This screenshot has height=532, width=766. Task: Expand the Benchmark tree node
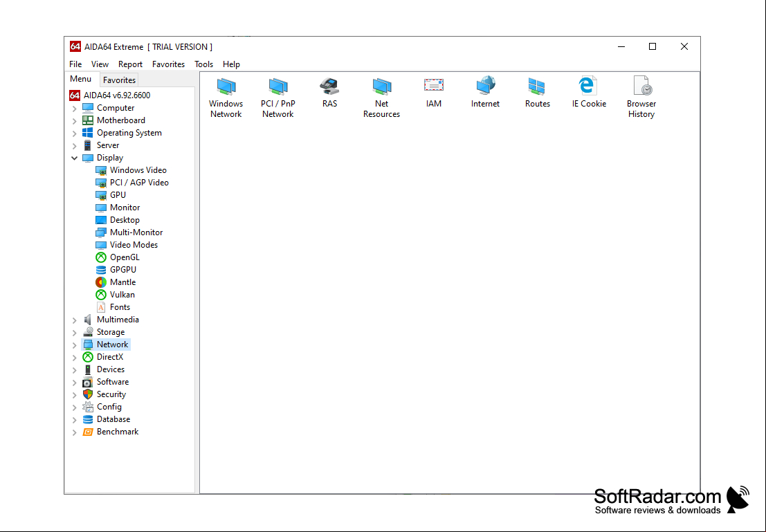(74, 432)
